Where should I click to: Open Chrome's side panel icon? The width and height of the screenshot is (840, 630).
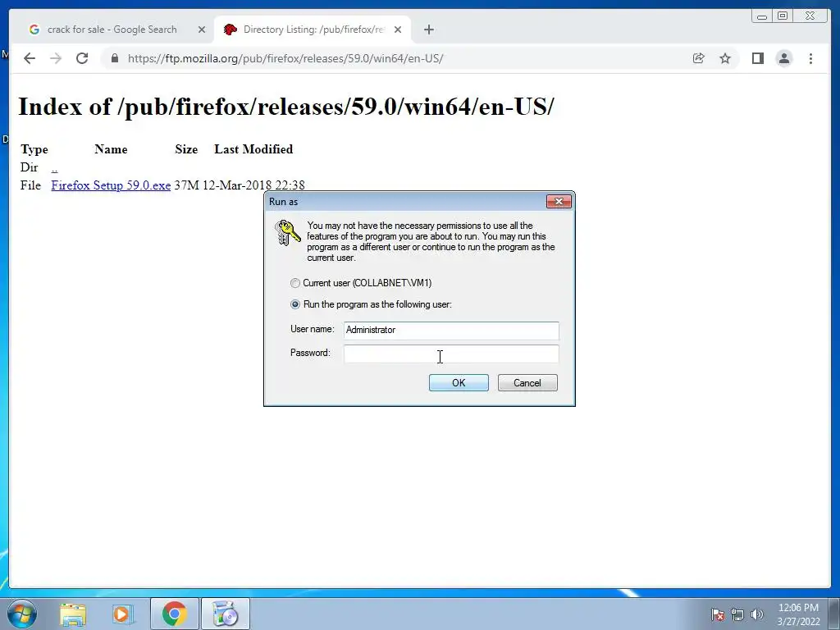[757, 58]
